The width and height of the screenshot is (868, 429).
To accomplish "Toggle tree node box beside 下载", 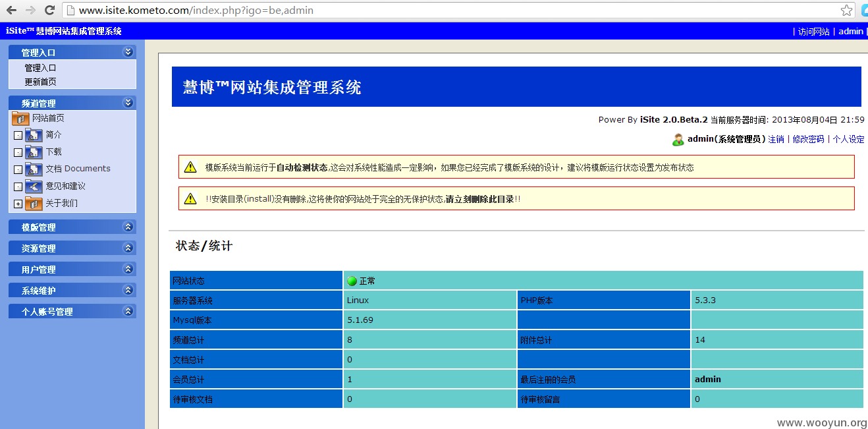I will point(18,153).
